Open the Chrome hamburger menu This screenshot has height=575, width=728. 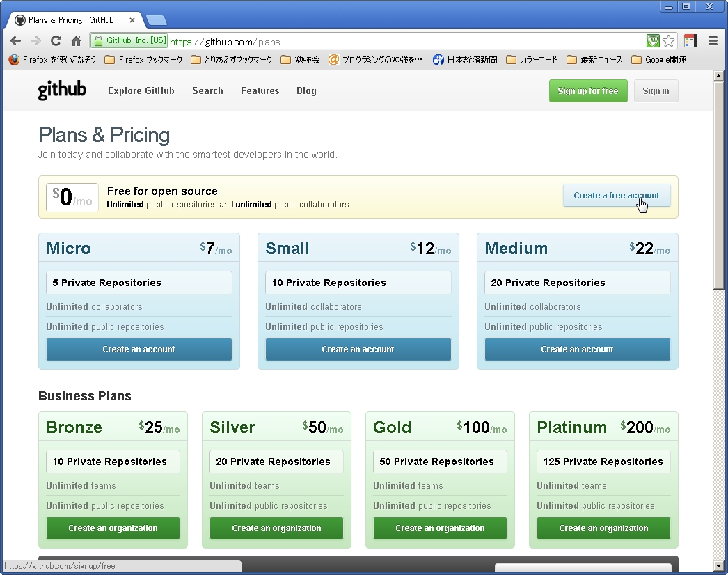tap(713, 41)
